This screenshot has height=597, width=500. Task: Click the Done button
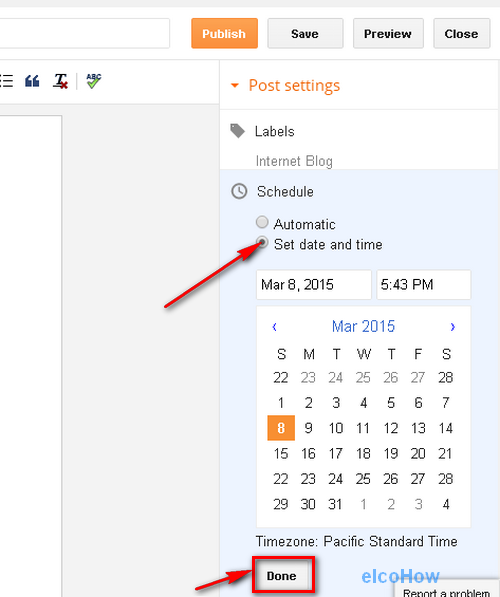pos(281,576)
